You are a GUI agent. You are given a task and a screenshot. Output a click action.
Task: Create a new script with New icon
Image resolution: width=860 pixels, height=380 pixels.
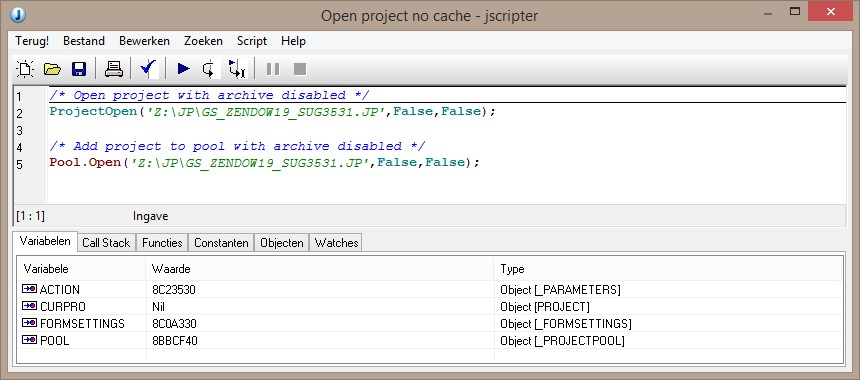tap(25, 69)
